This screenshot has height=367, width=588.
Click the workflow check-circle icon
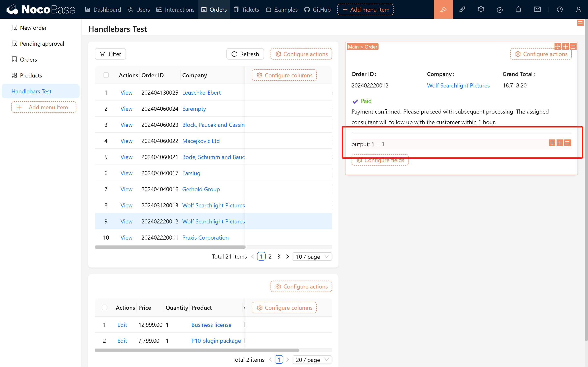(500, 10)
